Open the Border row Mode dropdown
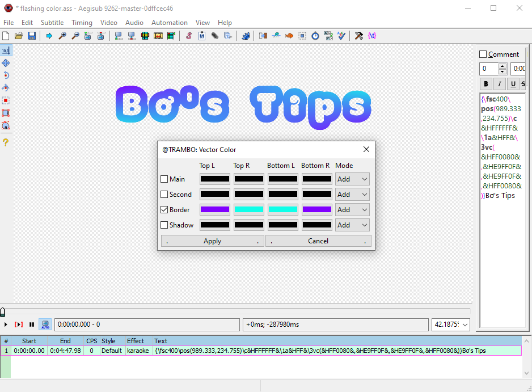 coord(352,209)
